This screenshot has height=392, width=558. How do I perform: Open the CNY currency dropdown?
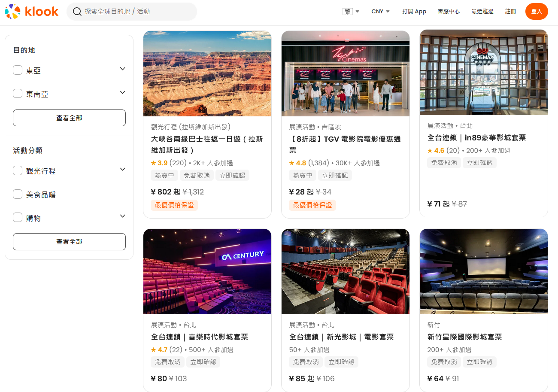pos(381,12)
